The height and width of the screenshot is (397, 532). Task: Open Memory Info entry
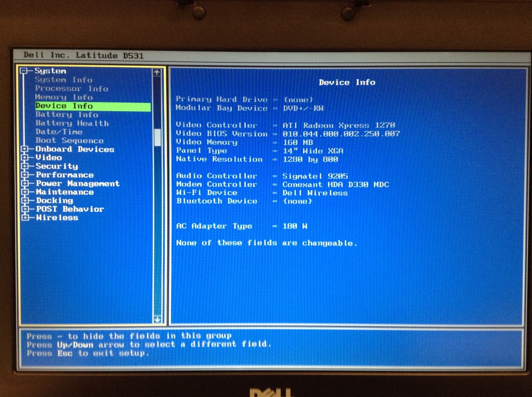click(64, 97)
